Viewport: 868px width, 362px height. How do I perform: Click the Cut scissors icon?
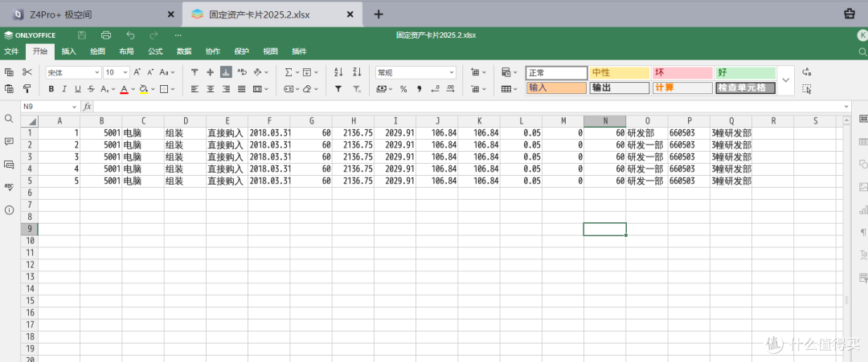coord(27,72)
